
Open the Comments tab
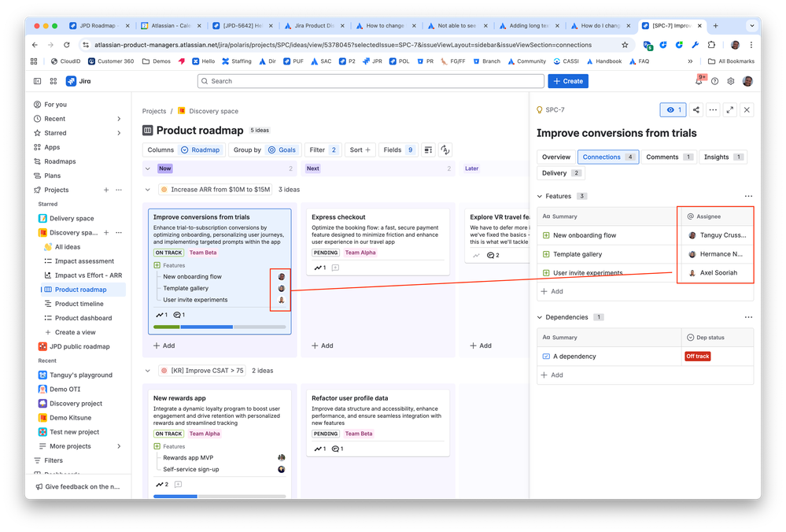pos(669,157)
